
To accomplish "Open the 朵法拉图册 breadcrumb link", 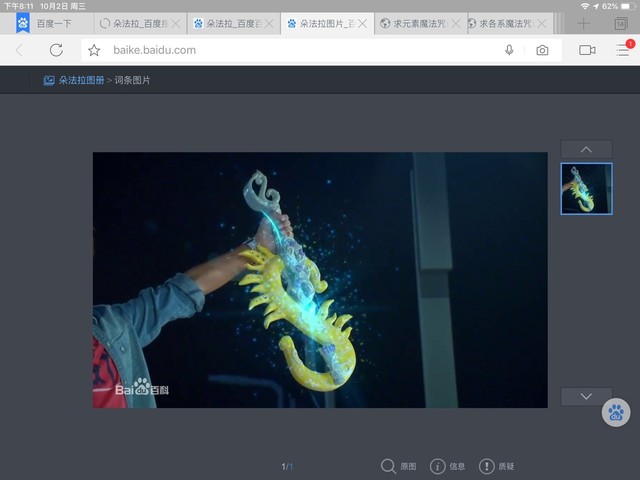I will (80, 80).
